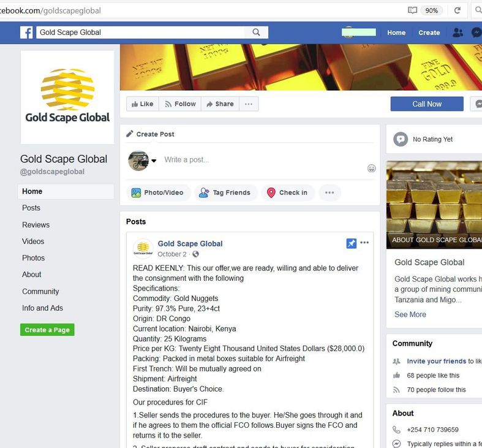
Task: Click the phone number +254 710 739659
Action: (x=432, y=430)
